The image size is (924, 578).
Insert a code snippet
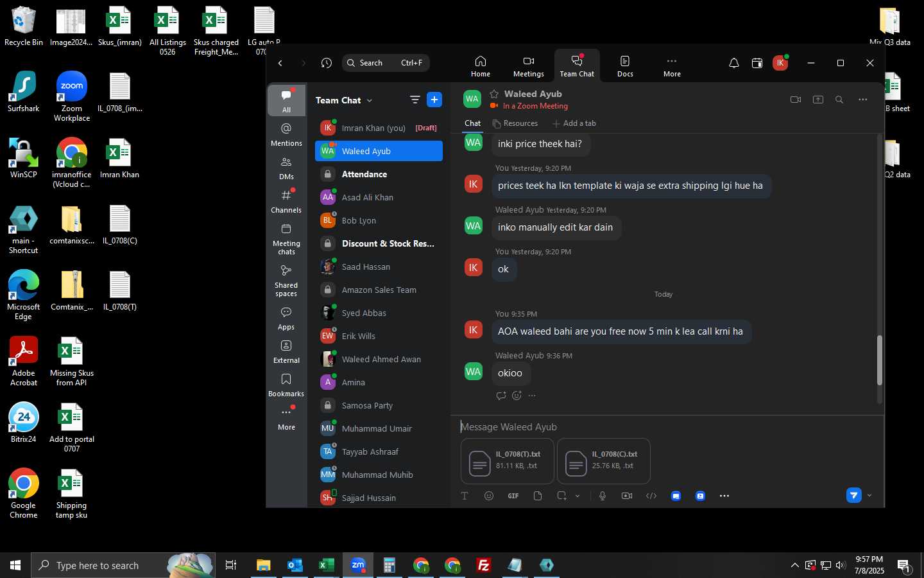(651, 496)
